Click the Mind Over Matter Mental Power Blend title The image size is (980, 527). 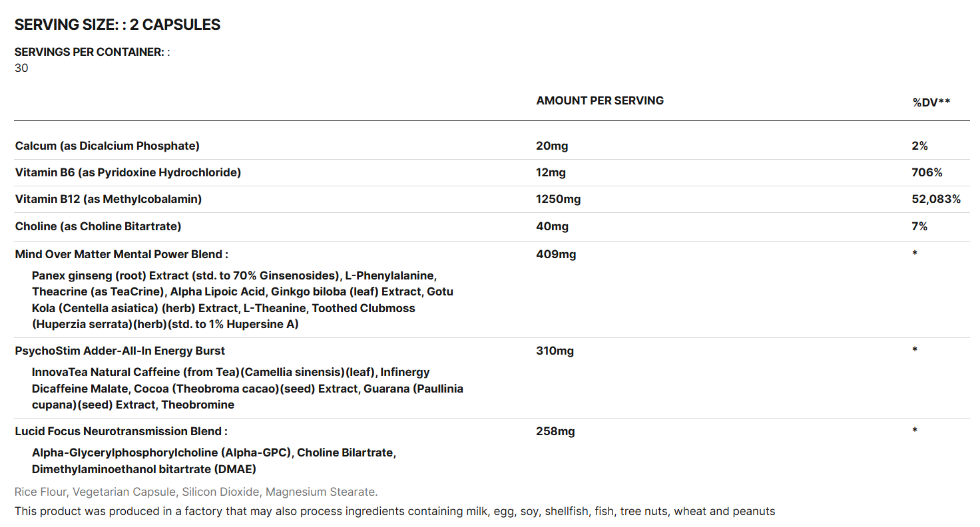click(x=122, y=254)
